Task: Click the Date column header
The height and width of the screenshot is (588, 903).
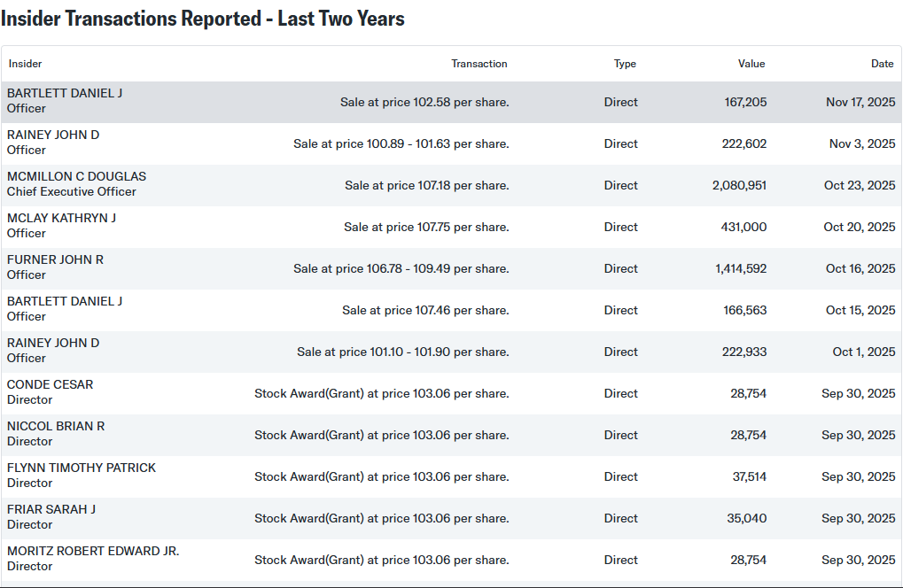Action: click(882, 64)
